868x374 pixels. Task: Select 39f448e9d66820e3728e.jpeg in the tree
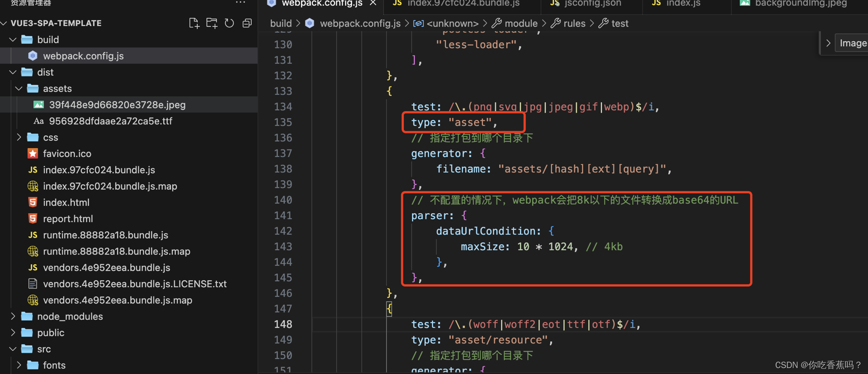(x=129, y=105)
